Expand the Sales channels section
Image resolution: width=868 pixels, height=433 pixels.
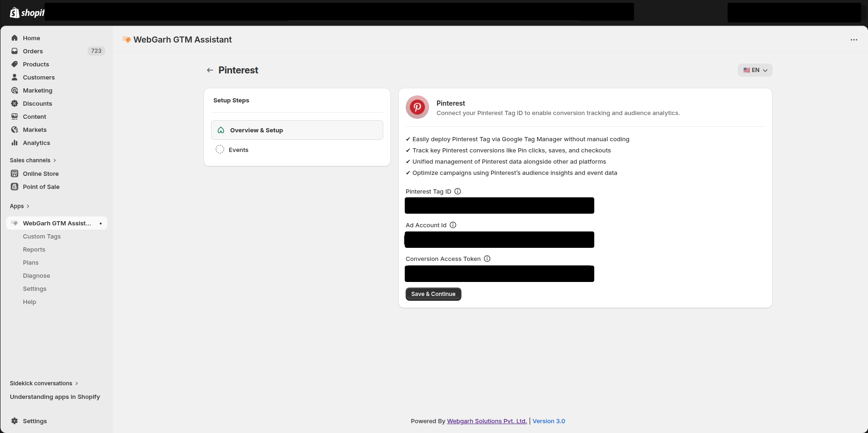click(x=33, y=160)
